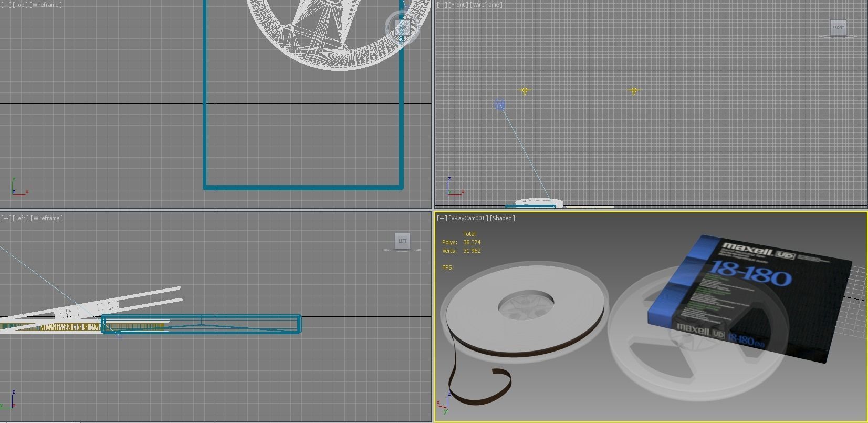Open the [Shaded] shading mode menu
This screenshot has height=423, width=868.
(503, 218)
